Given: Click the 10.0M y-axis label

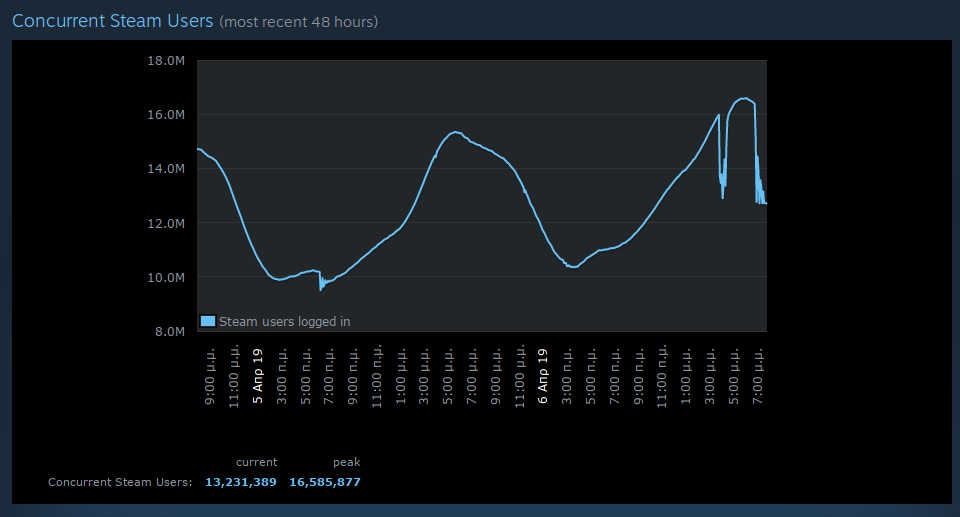Looking at the screenshot, I should coord(166,277).
